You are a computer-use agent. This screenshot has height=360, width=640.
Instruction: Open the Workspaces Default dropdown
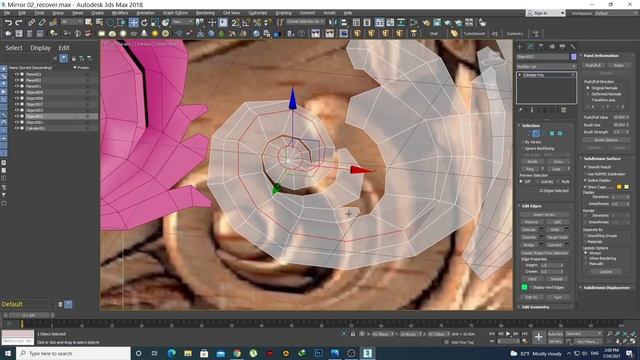pyautogui.click(x=616, y=13)
